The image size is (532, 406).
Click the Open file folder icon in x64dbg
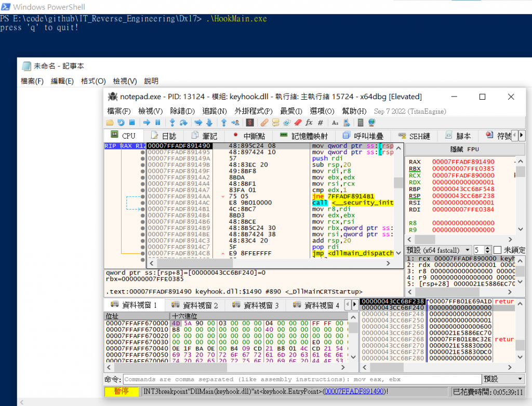pos(110,123)
